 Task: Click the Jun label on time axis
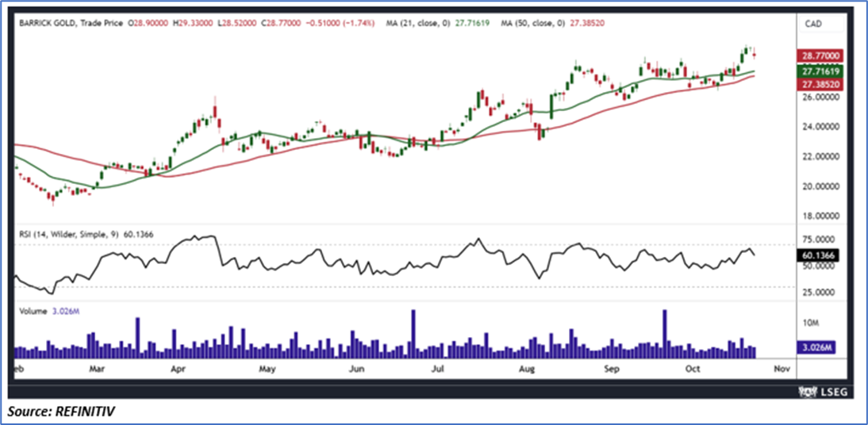pyautogui.click(x=358, y=369)
